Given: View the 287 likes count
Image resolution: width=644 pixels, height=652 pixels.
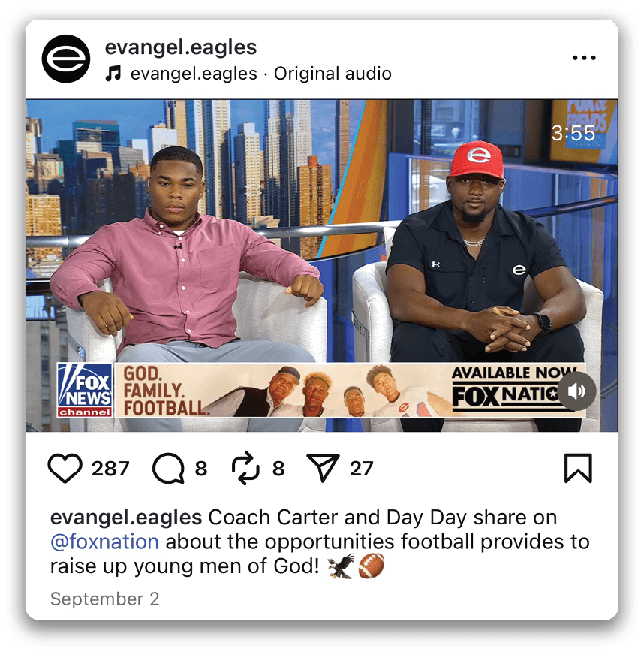Looking at the screenshot, I should click(x=110, y=469).
